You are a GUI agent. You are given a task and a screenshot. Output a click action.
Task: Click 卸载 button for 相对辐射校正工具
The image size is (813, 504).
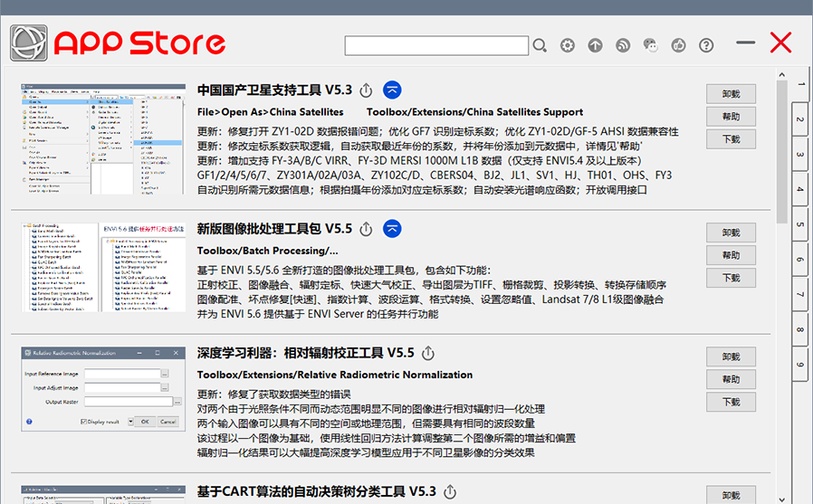(732, 357)
